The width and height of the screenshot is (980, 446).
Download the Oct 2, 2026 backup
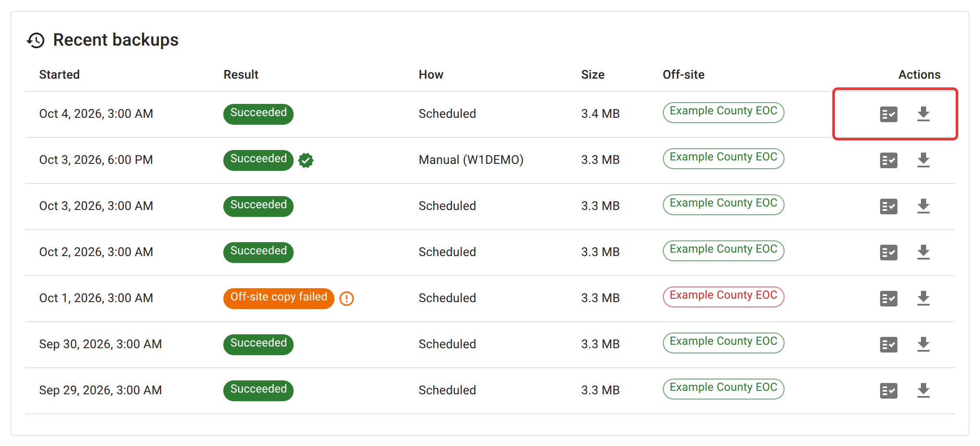[x=923, y=253]
